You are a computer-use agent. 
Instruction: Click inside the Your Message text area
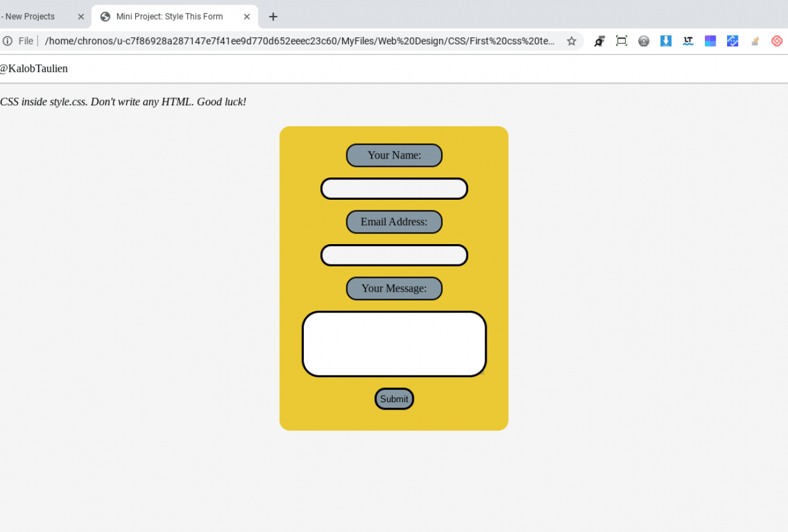coord(394,343)
